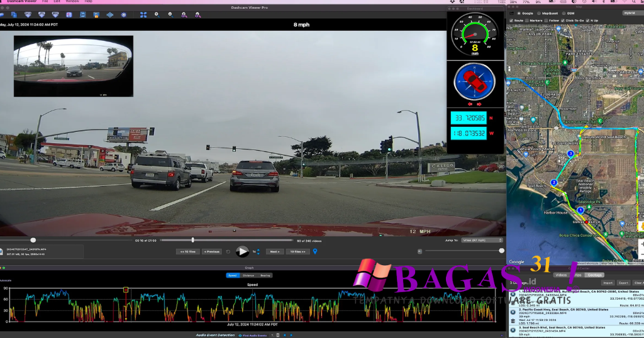Toggle the fullscreen expand toolbar icon

coord(143,14)
